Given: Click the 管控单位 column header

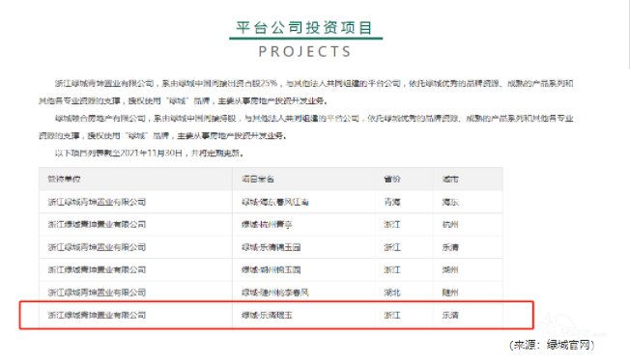Looking at the screenshot, I should point(64,179).
